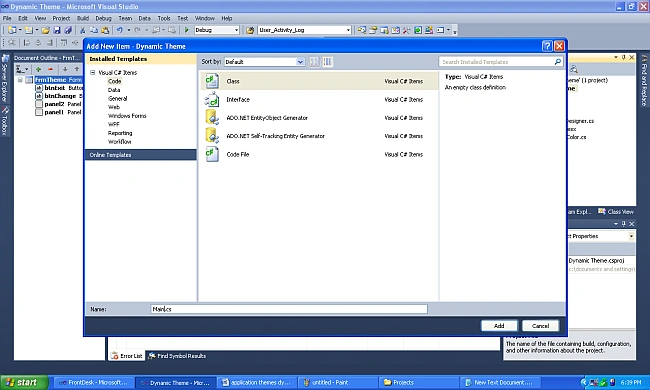This screenshot has width=650, height=390.
Task: Click move down arrow in Document Outline
Action: point(65,69)
